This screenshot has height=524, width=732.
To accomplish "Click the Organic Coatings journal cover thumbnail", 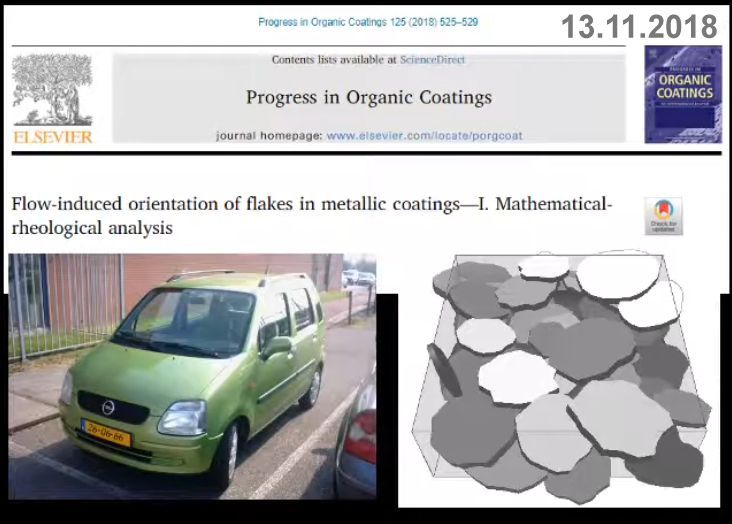I will [683, 94].
